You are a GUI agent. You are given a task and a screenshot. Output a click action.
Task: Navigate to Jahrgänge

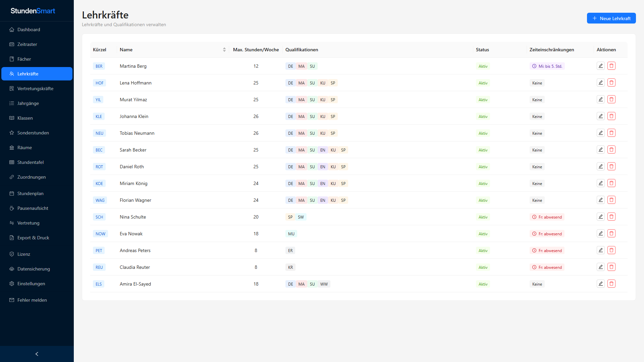(x=37, y=103)
